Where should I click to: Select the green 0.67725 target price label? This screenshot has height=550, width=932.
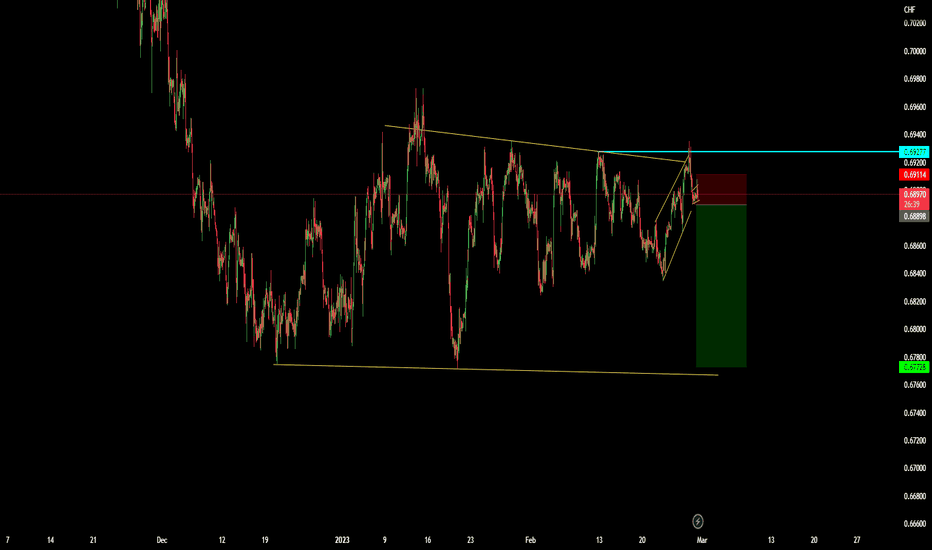coord(914,367)
